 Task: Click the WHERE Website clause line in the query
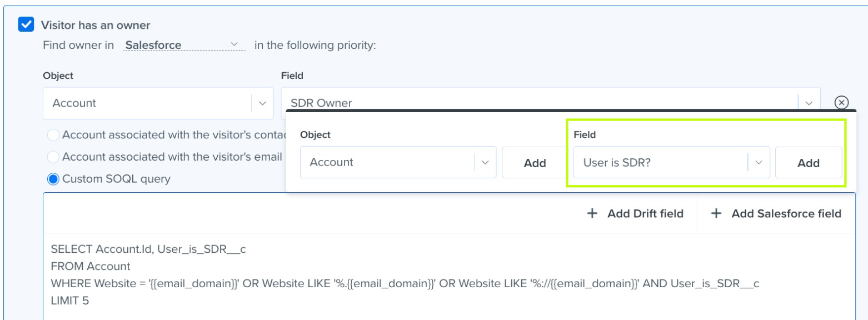pos(405,283)
